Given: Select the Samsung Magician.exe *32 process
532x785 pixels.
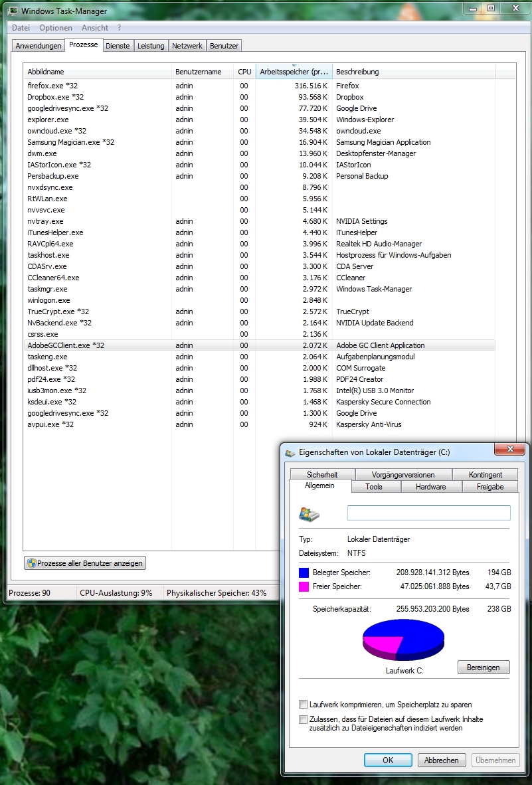Looking at the screenshot, I should click(x=259, y=142).
